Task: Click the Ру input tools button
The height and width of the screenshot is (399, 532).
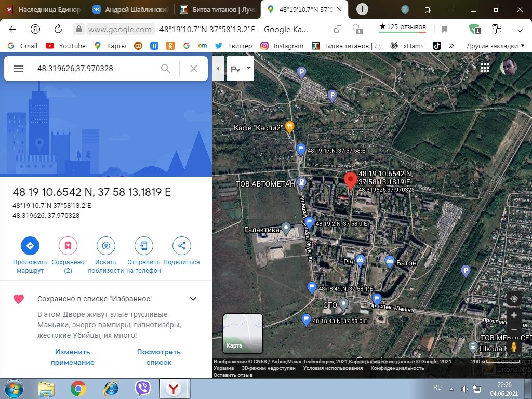Action: [235, 69]
